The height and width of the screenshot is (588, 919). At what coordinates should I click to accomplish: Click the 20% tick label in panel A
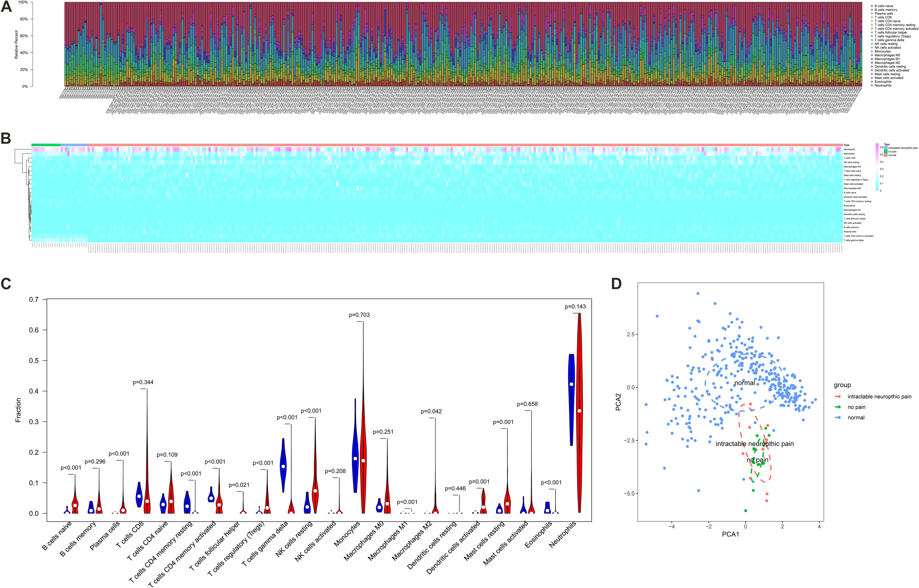tap(24, 69)
